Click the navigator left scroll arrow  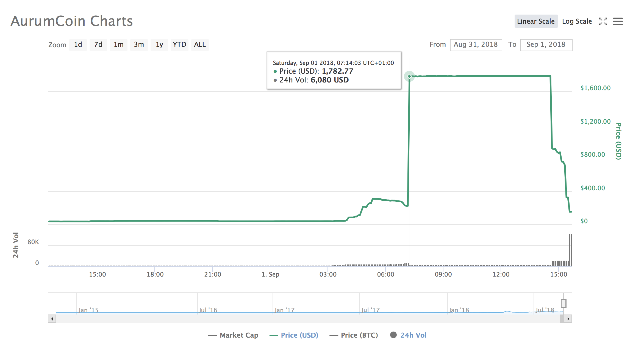tap(52, 319)
